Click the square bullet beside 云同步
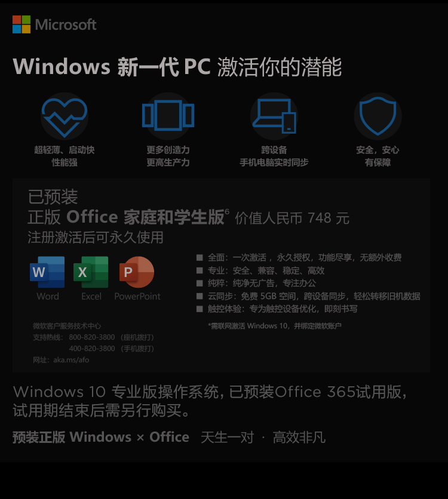 [x=200, y=296]
